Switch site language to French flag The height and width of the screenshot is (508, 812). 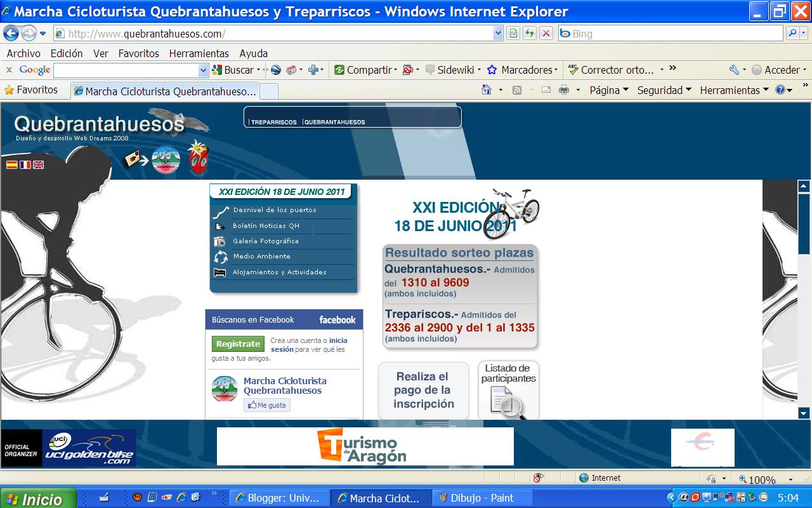(x=25, y=164)
